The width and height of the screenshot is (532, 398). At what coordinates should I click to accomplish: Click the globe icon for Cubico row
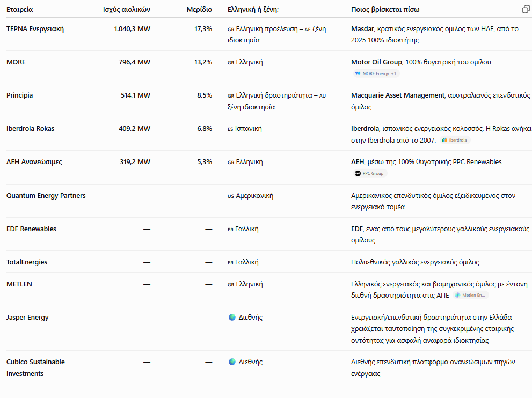pos(232,362)
